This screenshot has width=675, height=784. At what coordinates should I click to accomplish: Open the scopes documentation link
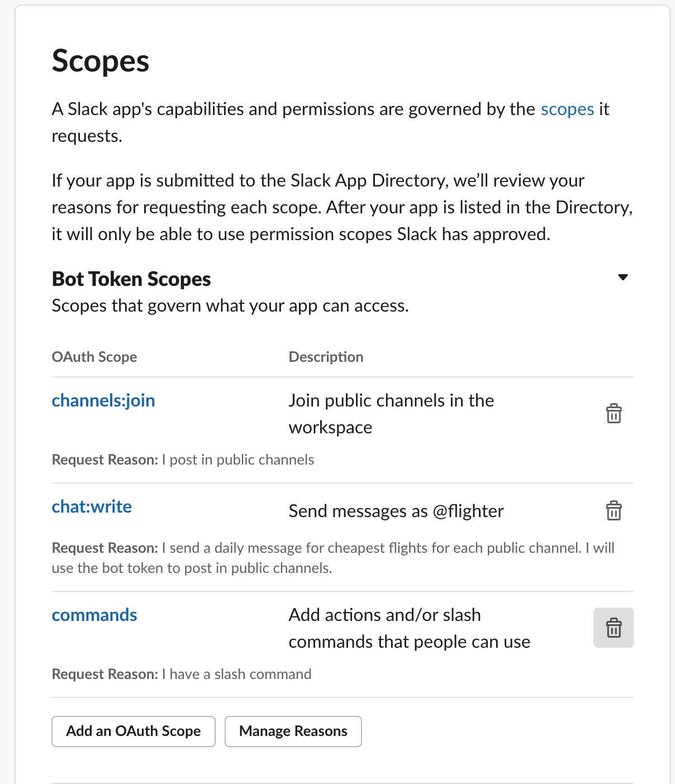click(x=567, y=109)
